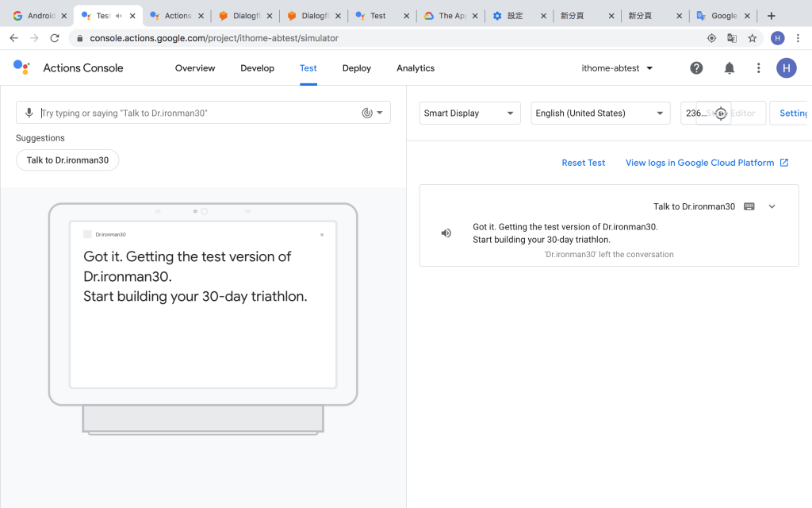Click the Chrome profile avatar in the toolbar
This screenshot has height=508, width=812.
coord(777,38)
